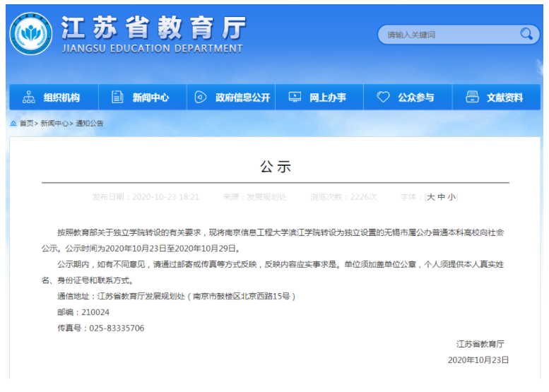Click the 公众参与 heart icon
The height and width of the screenshot is (392, 549).
pyautogui.click(x=383, y=97)
